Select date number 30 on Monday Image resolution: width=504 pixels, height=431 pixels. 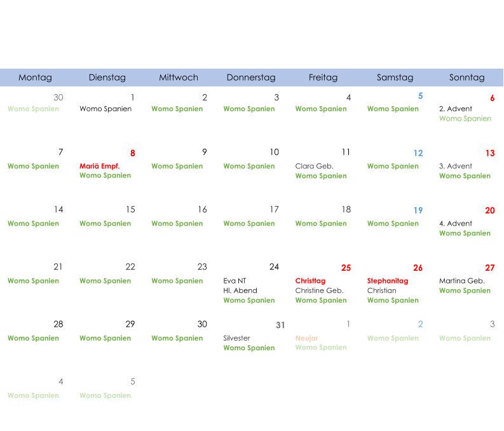point(58,97)
